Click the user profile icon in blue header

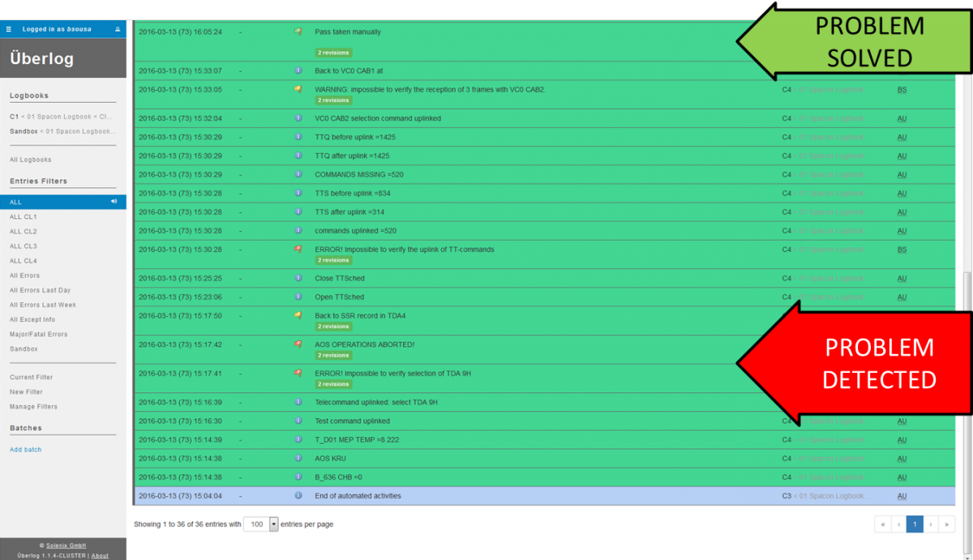[118, 29]
